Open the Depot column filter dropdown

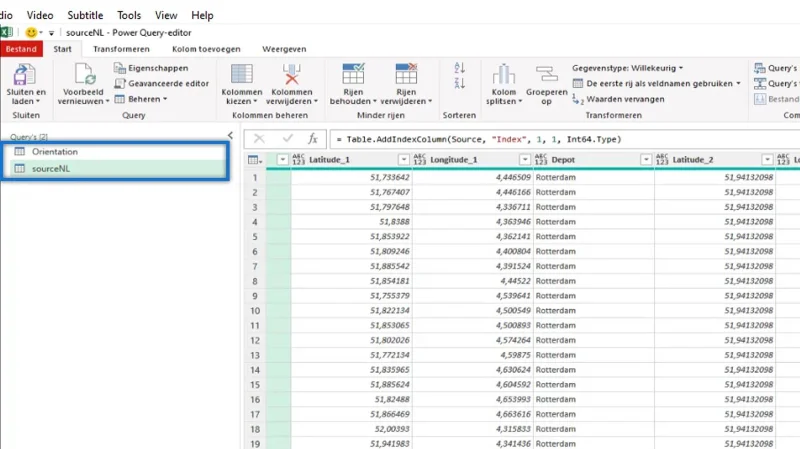(x=646, y=160)
